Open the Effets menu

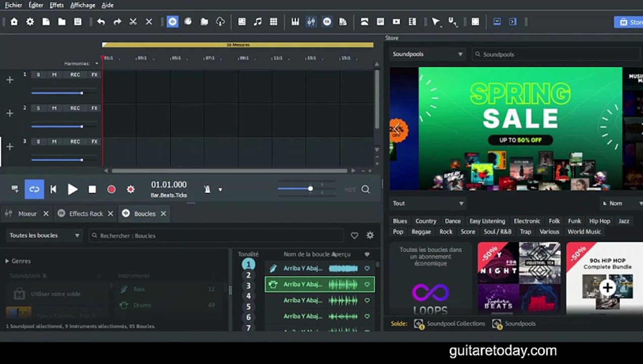tap(57, 5)
